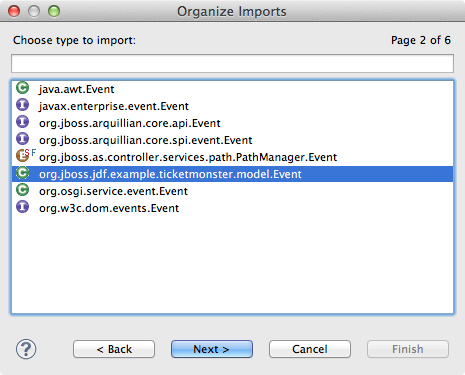Select javax.enterprise.event.Event entry
Screen dimensions: 465x375
[x=233, y=106]
